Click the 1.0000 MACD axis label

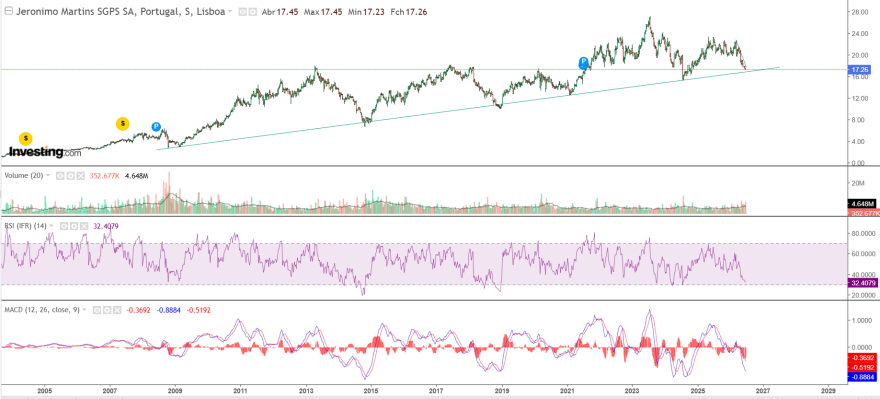tap(860, 321)
